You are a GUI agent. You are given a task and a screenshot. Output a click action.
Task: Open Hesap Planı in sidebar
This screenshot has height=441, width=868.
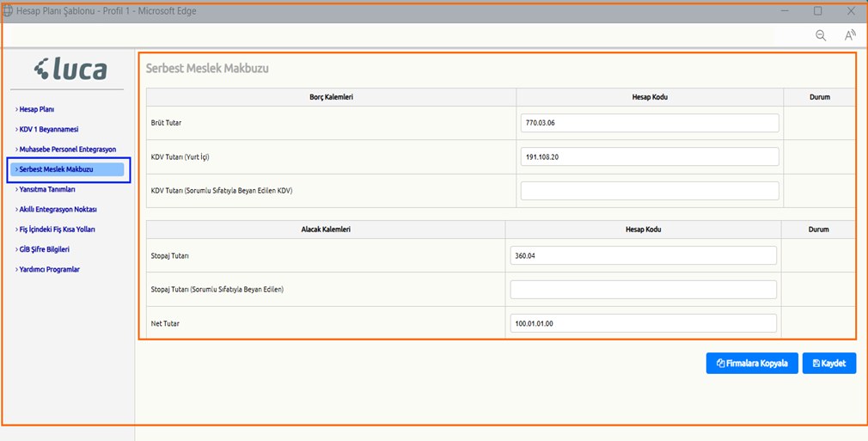click(x=35, y=110)
